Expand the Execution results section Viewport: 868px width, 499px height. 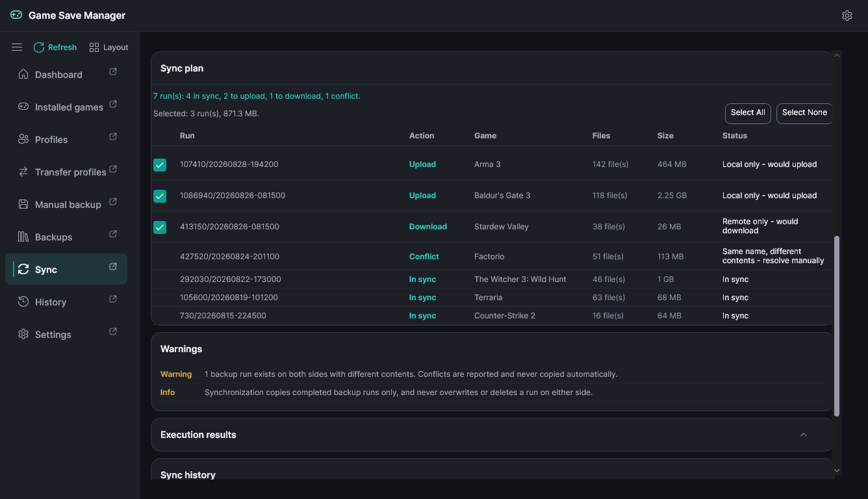pyautogui.click(x=804, y=435)
